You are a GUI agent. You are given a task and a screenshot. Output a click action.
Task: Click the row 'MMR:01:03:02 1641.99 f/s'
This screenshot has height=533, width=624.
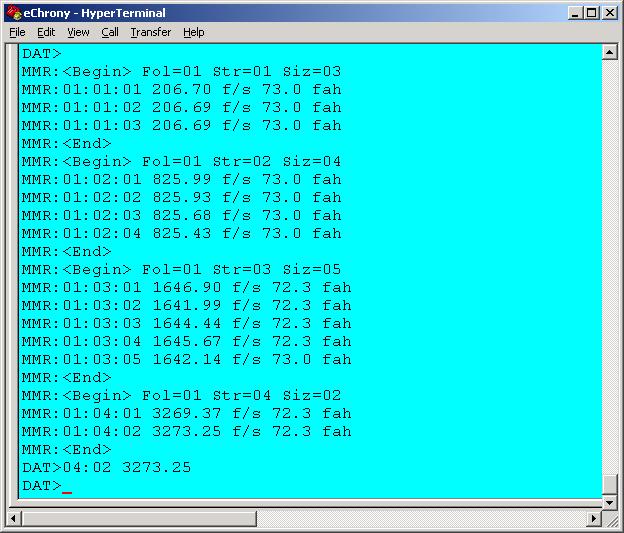point(187,306)
